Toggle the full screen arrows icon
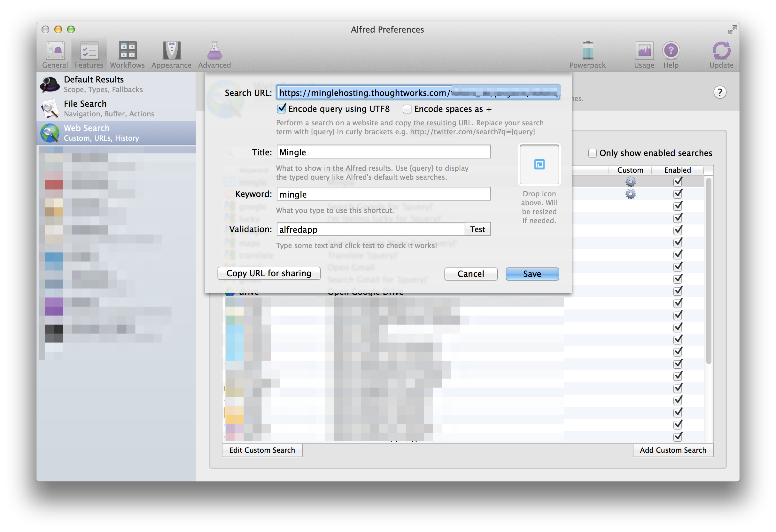776x532 pixels. 732,30
